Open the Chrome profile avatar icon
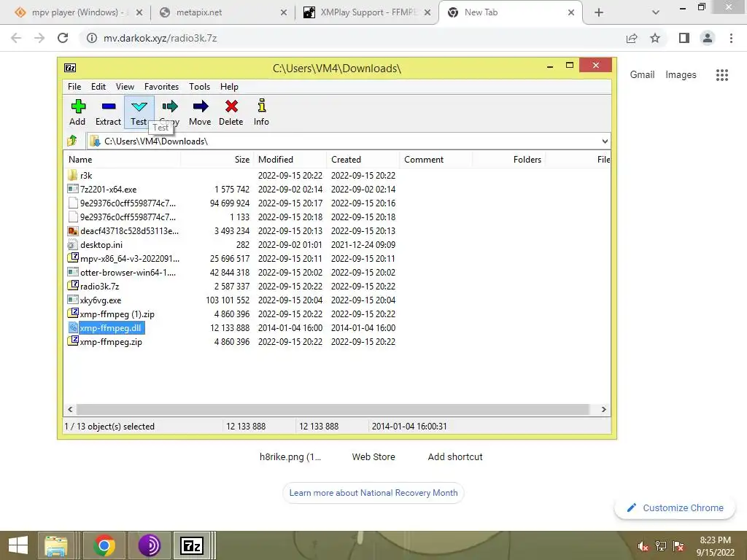 click(x=708, y=38)
